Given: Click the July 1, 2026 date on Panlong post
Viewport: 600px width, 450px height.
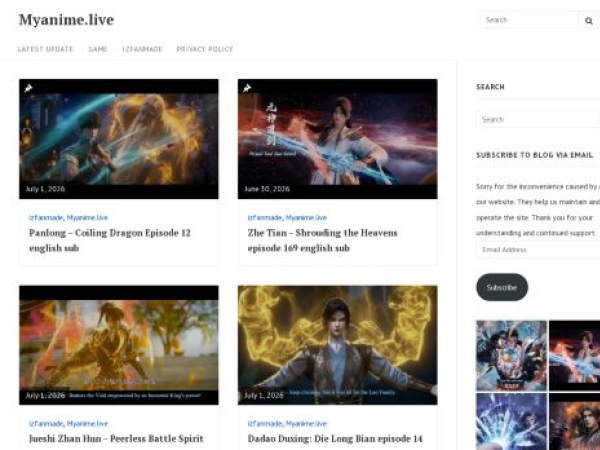Looking at the screenshot, I should (45, 189).
